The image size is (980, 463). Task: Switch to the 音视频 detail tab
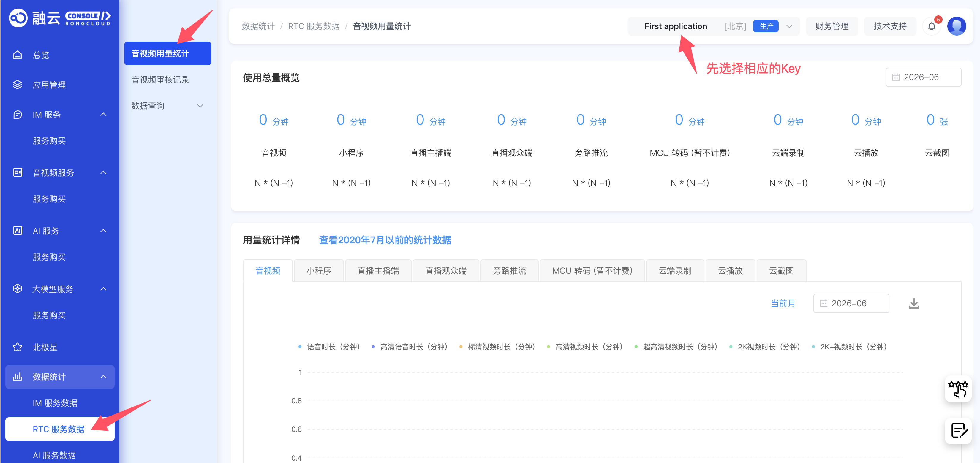[x=268, y=271]
